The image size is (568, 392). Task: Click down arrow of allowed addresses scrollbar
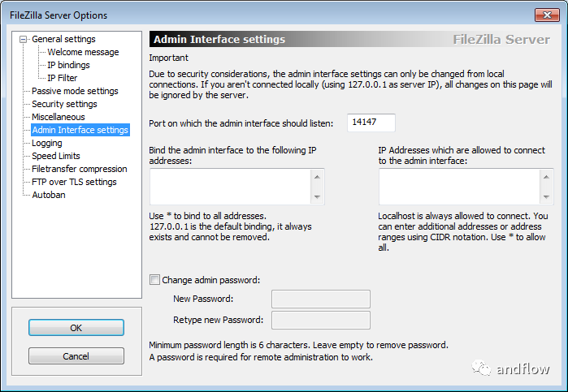coord(546,197)
